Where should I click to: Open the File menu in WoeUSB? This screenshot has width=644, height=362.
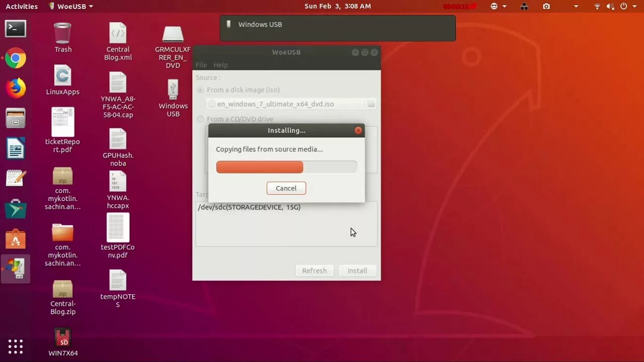click(x=201, y=65)
